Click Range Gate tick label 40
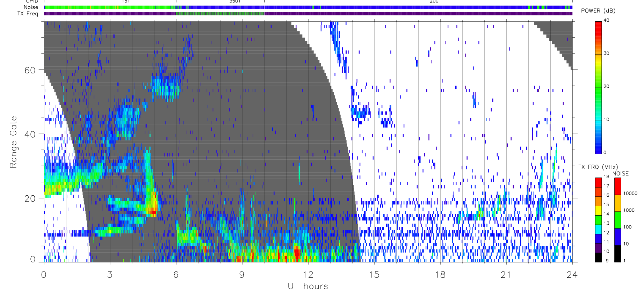 pos(30,134)
